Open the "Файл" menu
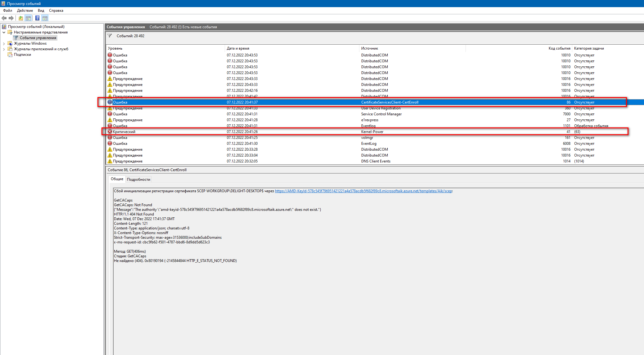Viewport: 644px width, 355px height. click(x=8, y=11)
